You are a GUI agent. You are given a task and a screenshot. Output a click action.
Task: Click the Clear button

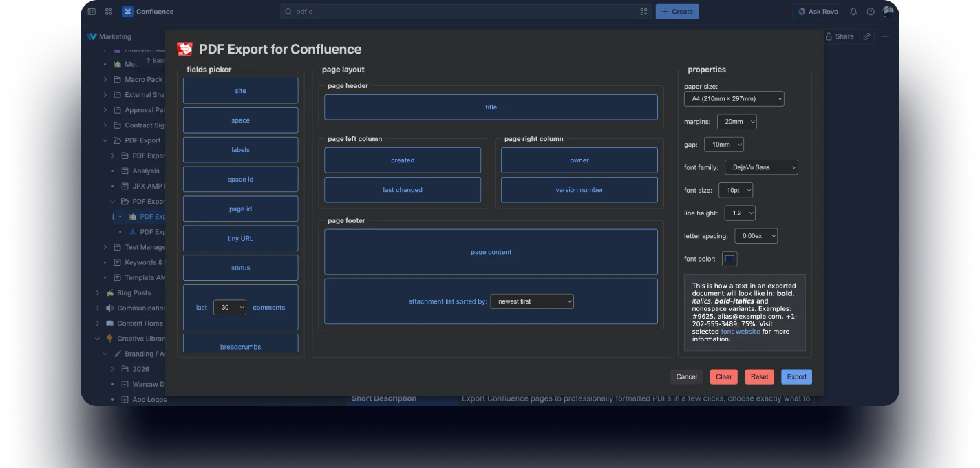(724, 376)
